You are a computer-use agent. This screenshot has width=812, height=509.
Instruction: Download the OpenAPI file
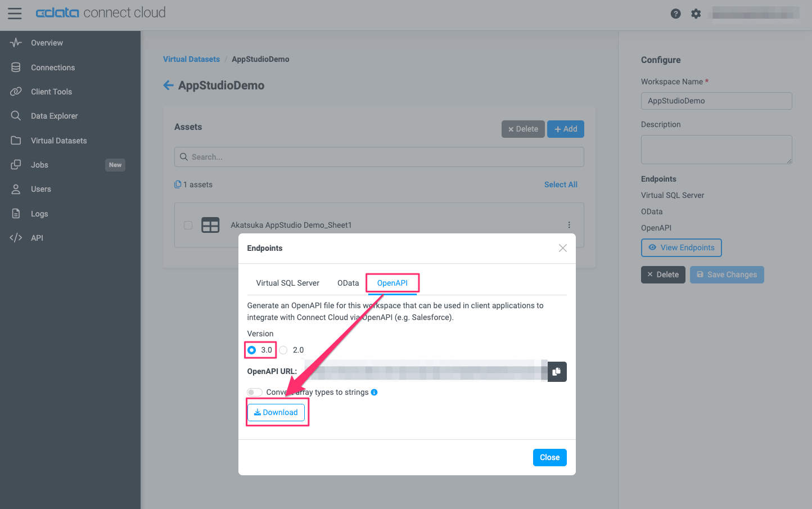tap(276, 412)
